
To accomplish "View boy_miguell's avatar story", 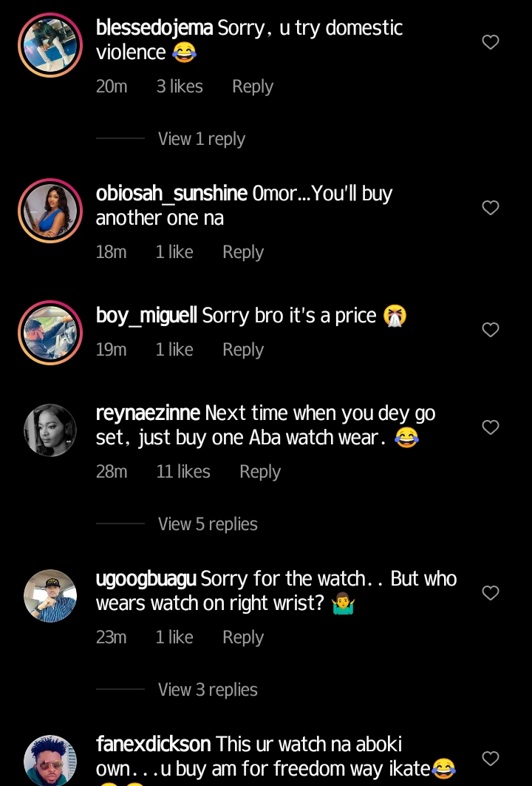I will [x=50, y=333].
